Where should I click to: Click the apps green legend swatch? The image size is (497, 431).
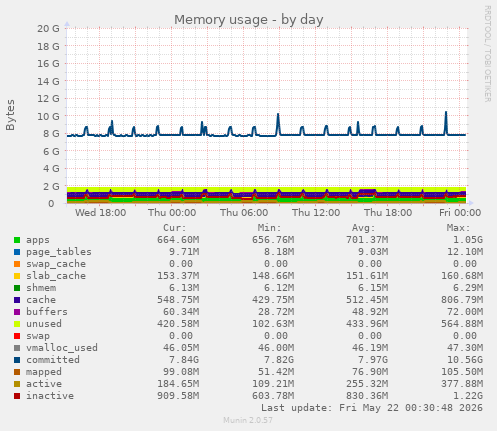tap(17, 240)
